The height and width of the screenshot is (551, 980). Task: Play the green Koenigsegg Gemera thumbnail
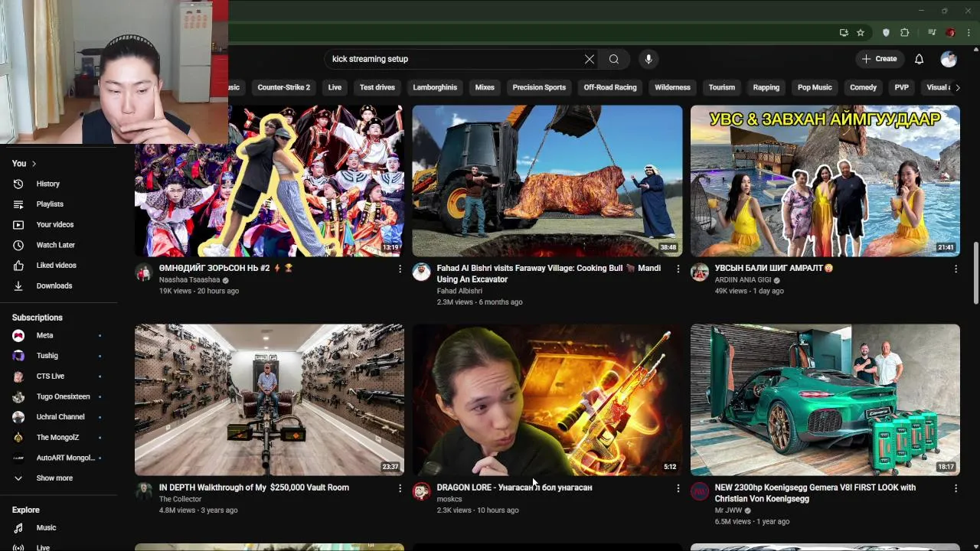pos(825,399)
